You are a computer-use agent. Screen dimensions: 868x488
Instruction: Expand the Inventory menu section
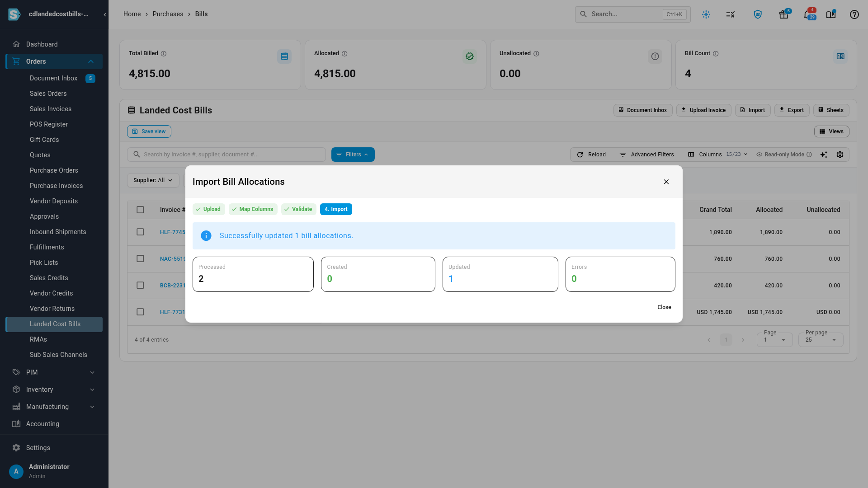54,389
